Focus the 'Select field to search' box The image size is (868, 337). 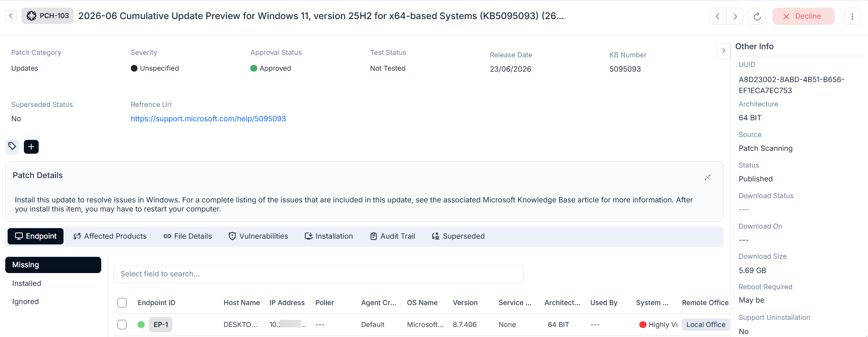(x=318, y=274)
